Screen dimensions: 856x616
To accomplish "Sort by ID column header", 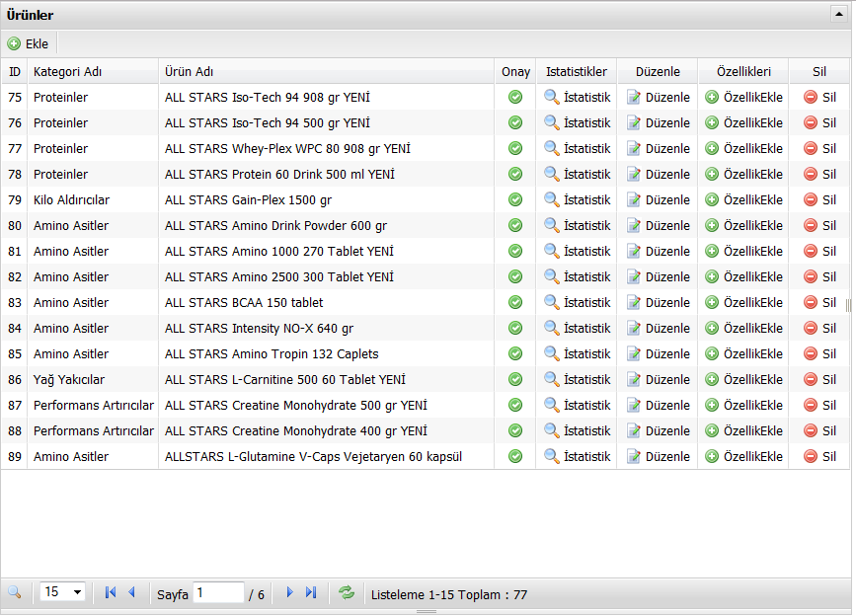I will click(x=15, y=71).
